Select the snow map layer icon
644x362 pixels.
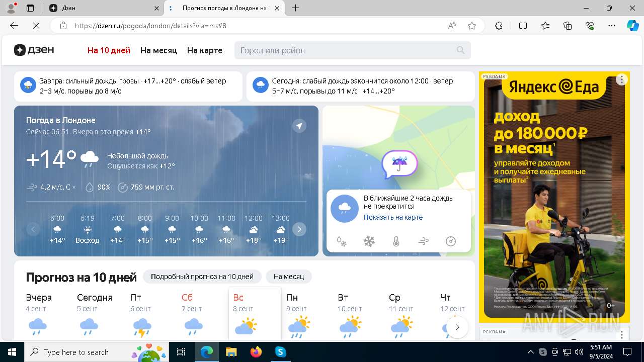point(369,241)
